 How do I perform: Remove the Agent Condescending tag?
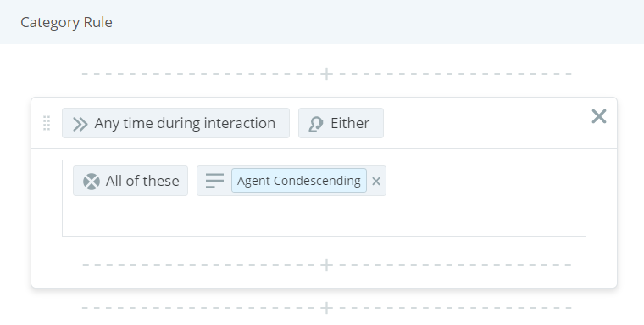pos(375,182)
